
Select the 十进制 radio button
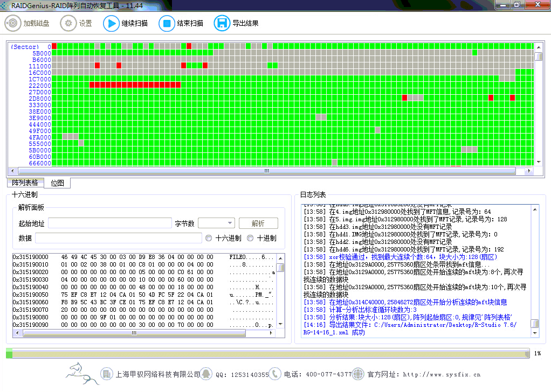250,238
